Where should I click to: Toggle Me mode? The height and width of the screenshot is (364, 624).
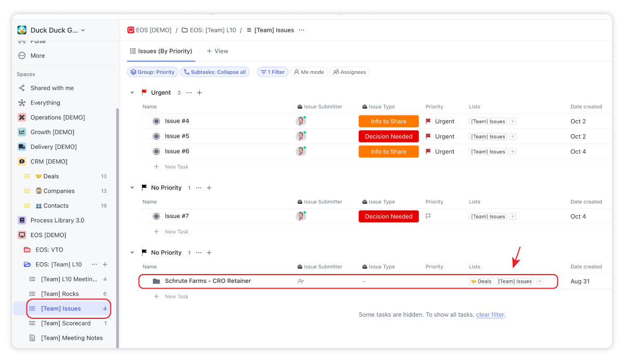click(309, 72)
